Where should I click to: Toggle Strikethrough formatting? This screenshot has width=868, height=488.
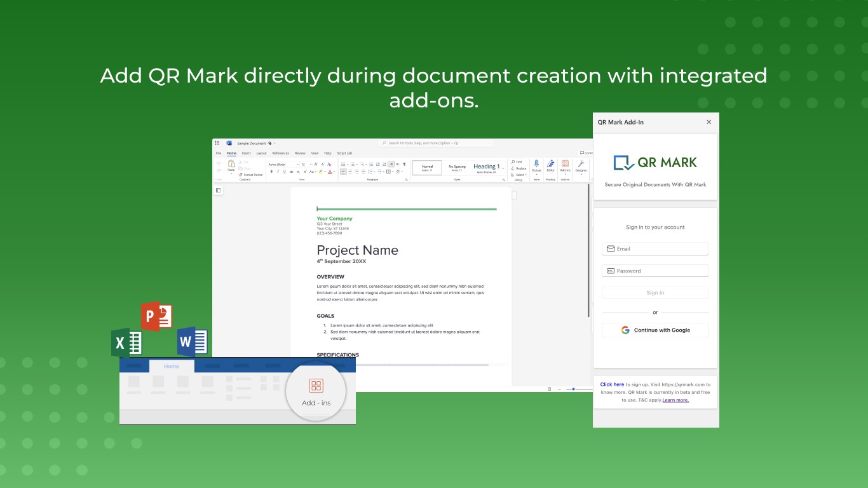pyautogui.click(x=292, y=172)
